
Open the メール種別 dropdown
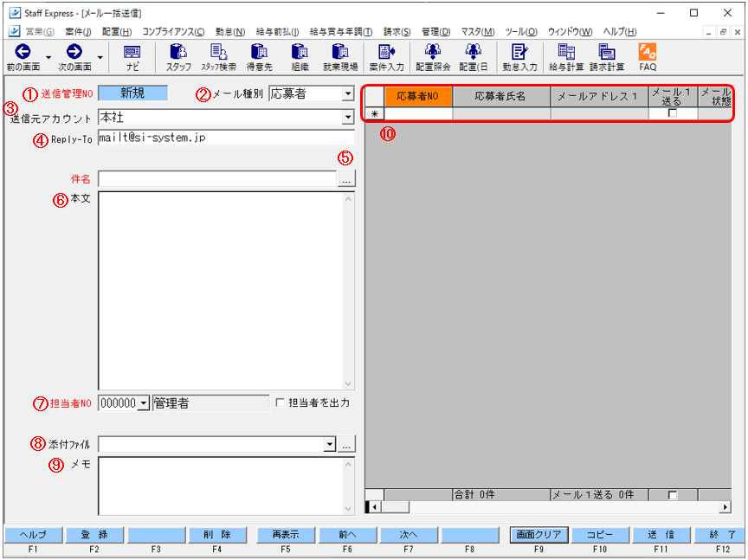(x=348, y=94)
